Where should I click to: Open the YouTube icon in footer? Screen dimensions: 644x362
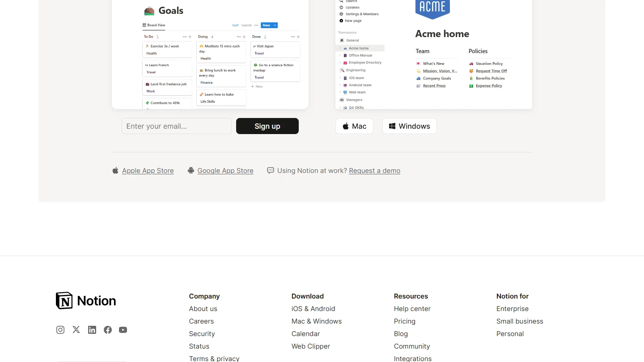coord(123,330)
